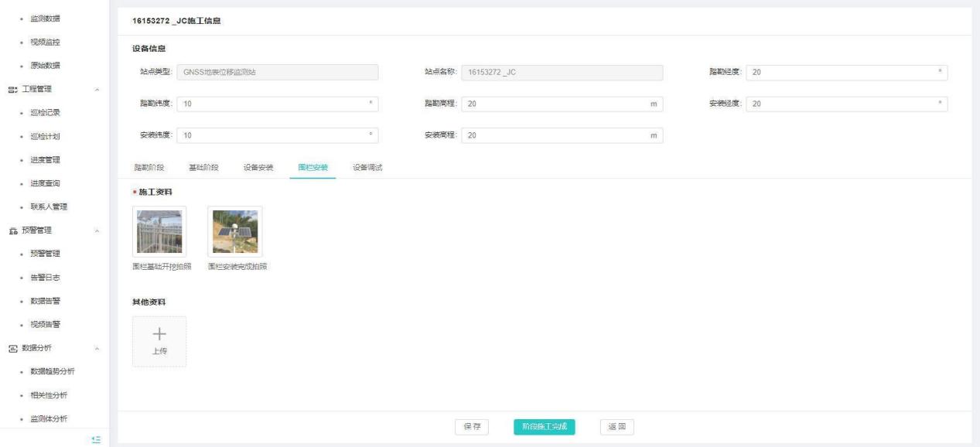This screenshot has width=980, height=447.
Task: Open the 设备安装 tab
Action: click(258, 168)
